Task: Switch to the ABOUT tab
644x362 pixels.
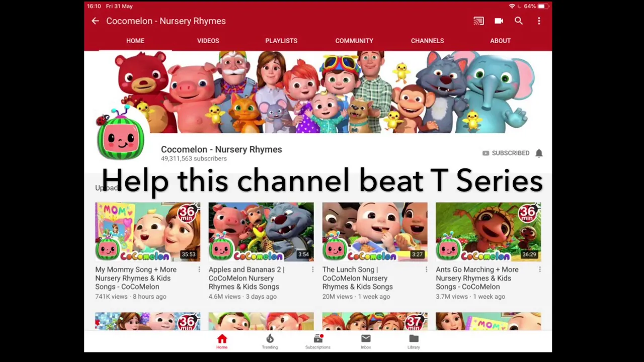Action: [x=501, y=41]
